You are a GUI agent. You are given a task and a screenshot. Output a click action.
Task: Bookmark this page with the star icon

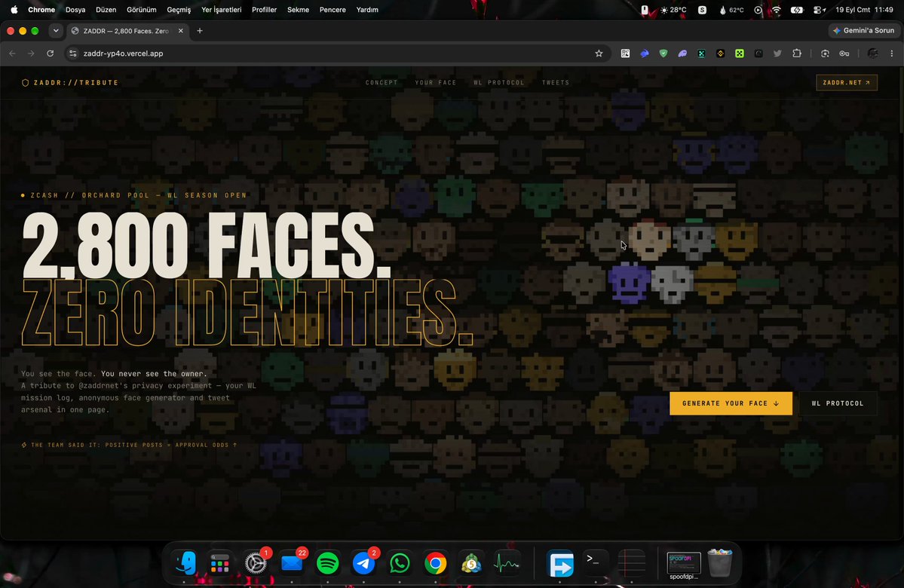599,54
